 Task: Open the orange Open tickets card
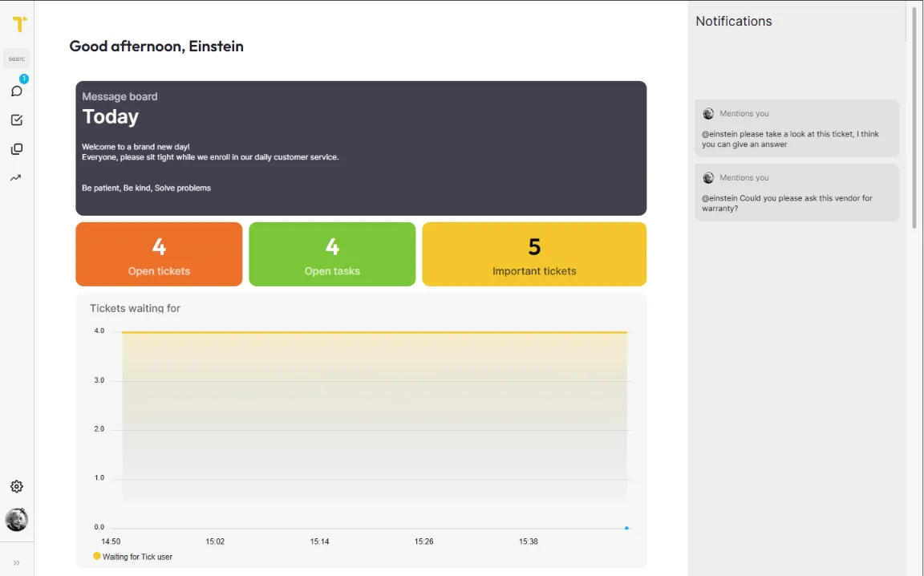pyautogui.click(x=159, y=254)
